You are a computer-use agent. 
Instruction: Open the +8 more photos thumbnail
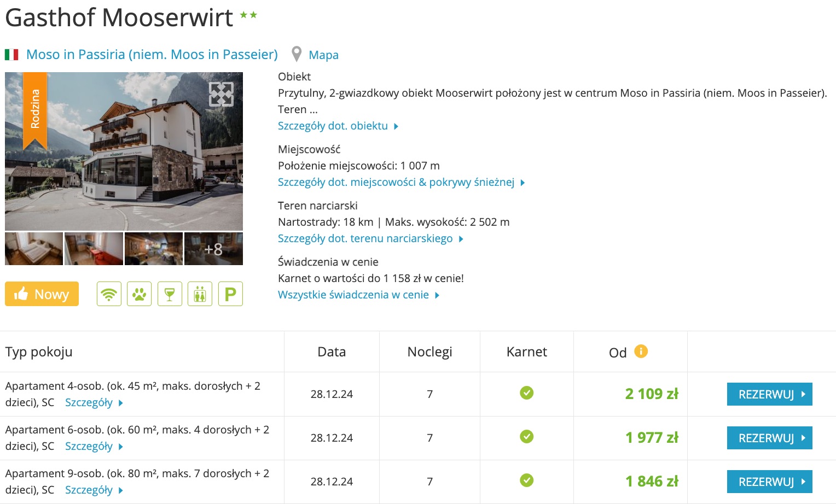[x=213, y=249]
